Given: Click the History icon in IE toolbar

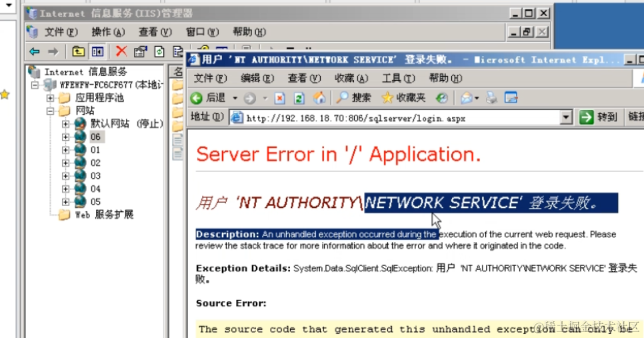Looking at the screenshot, I should [441, 98].
